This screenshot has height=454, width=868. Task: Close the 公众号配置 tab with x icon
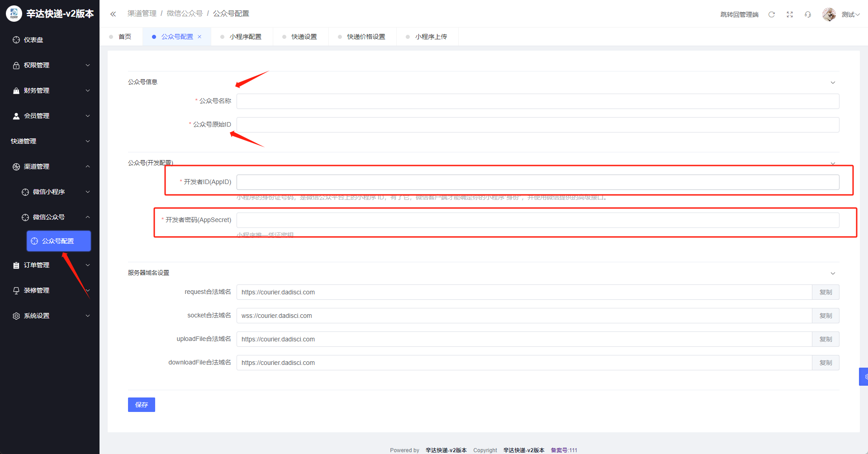tap(199, 37)
